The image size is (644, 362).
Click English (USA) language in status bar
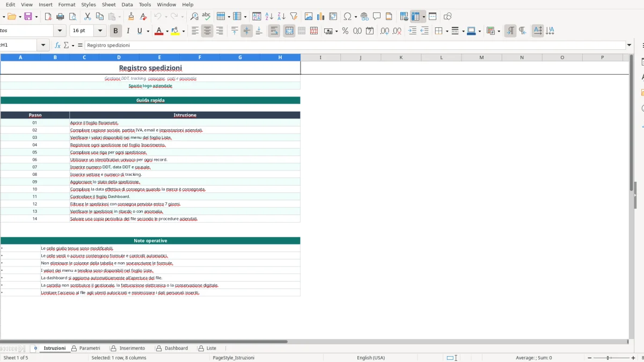coord(371,358)
